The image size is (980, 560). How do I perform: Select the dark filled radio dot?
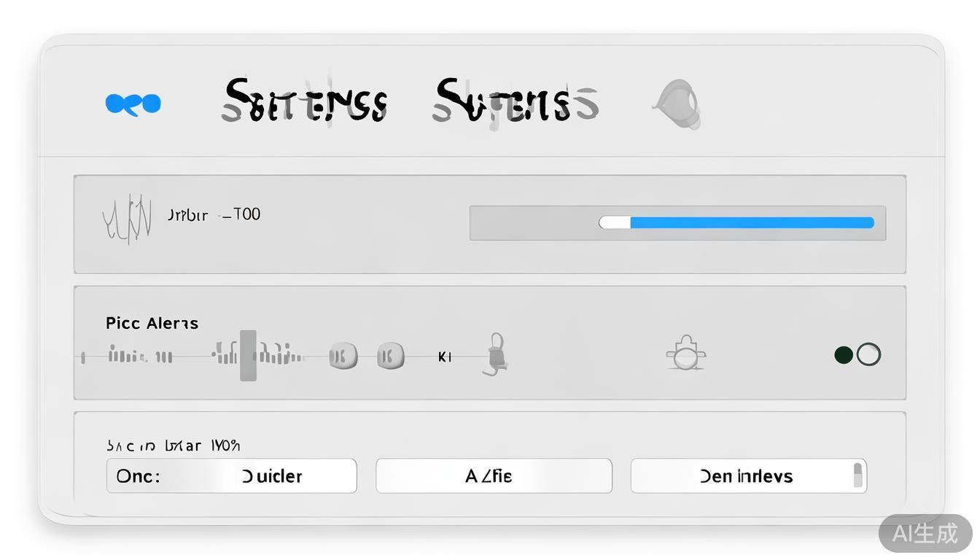coord(844,355)
